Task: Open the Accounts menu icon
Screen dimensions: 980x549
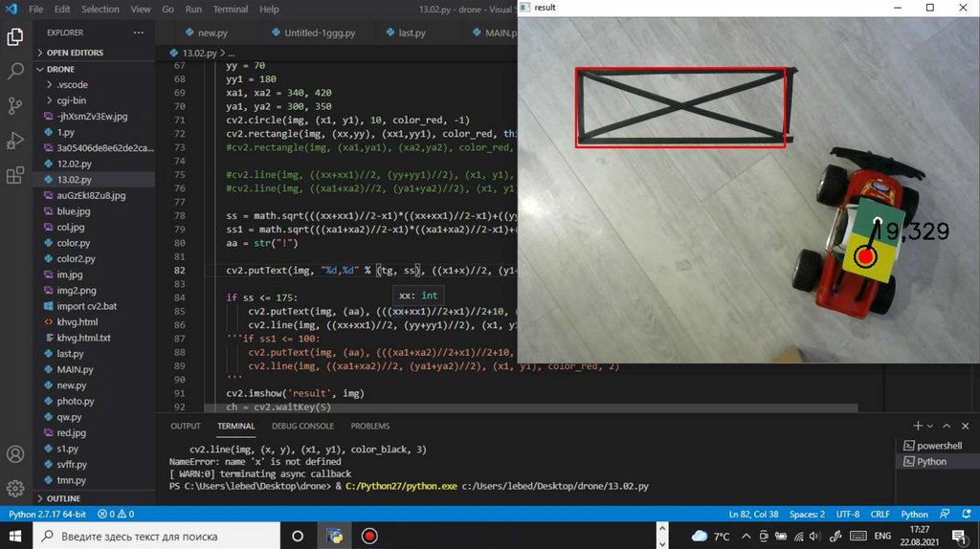Action: (15, 454)
